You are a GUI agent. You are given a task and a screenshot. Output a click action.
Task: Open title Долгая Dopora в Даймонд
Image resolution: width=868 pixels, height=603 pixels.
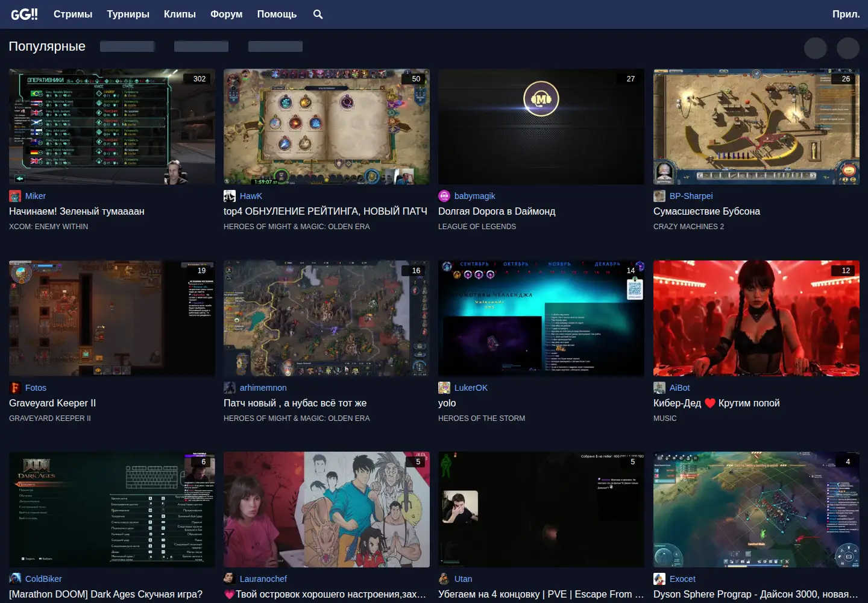pyautogui.click(x=497, y=211)
